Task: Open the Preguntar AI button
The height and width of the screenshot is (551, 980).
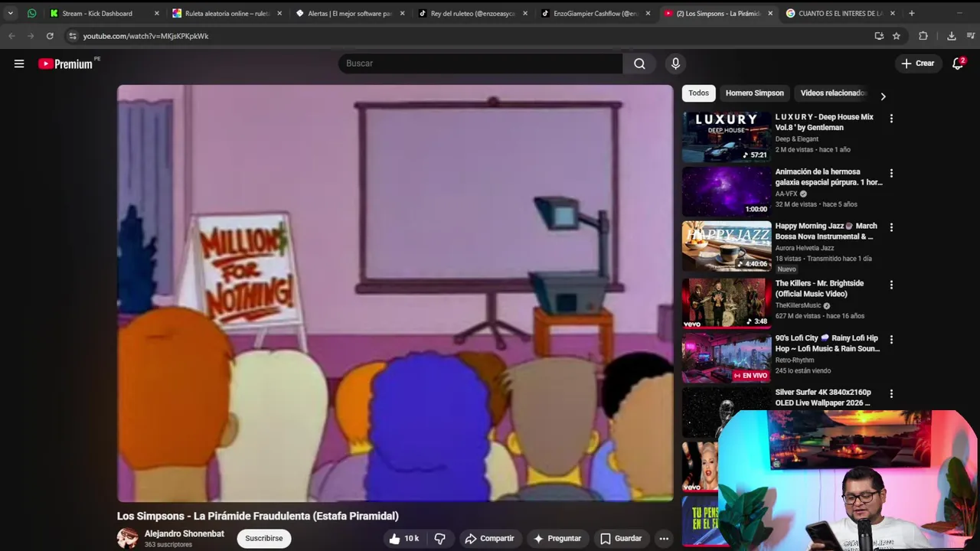Action: pos(557,539)
